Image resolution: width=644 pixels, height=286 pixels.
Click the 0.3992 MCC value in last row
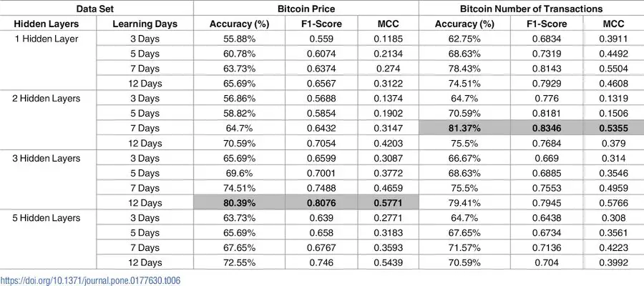click(613, 262)
